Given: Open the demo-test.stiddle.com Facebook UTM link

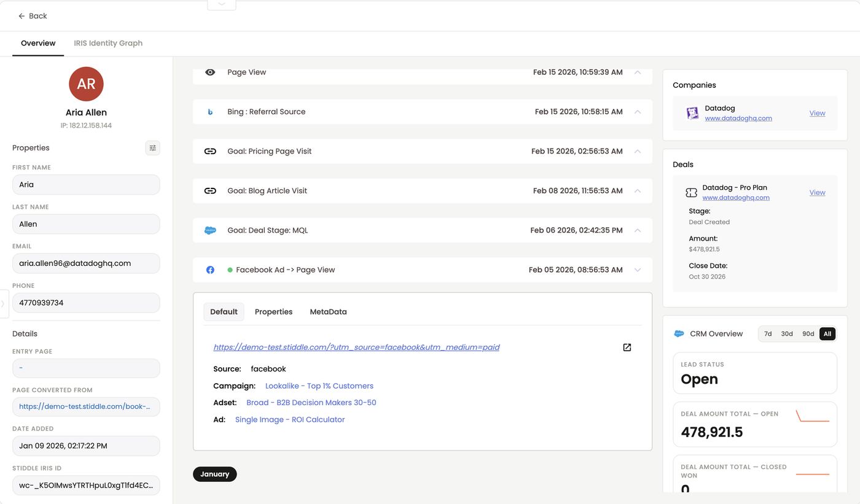Looking at the screenshot, I should pyautogui.click(x=356, y=347).
